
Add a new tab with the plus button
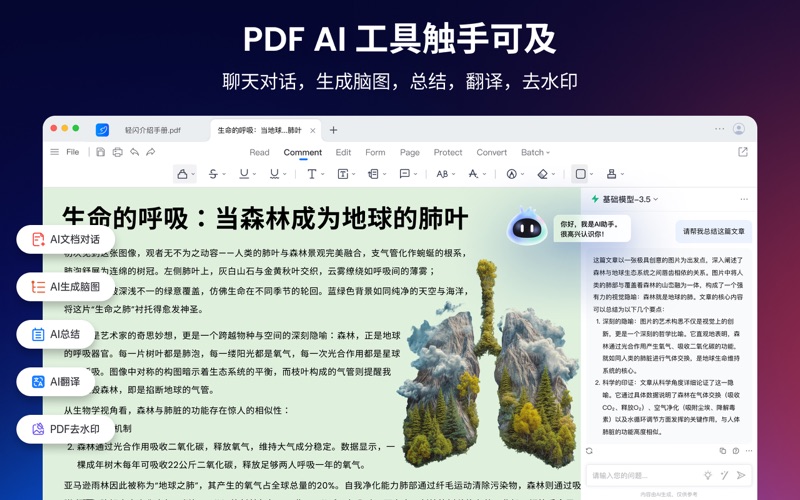pyautogui.click(x=333, y=130)
